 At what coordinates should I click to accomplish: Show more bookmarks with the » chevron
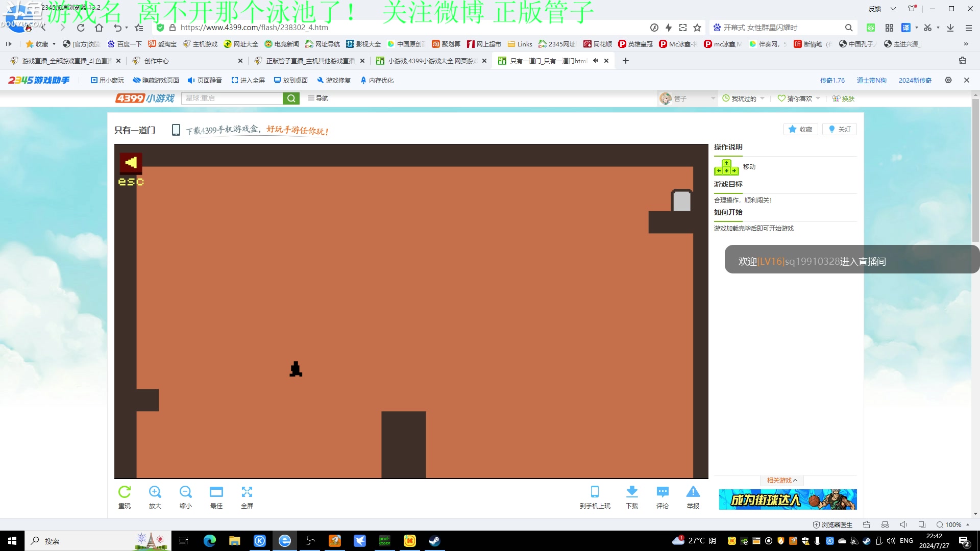pos(966,44)
